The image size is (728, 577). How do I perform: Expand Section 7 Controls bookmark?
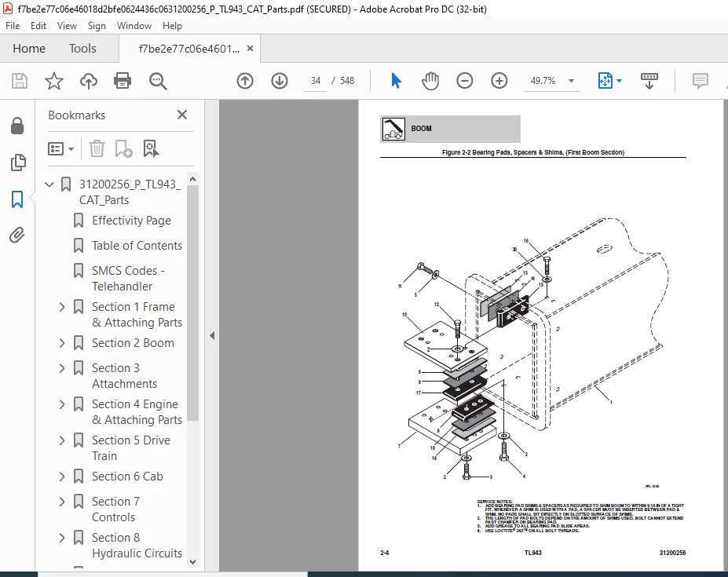tap(62, 502)
